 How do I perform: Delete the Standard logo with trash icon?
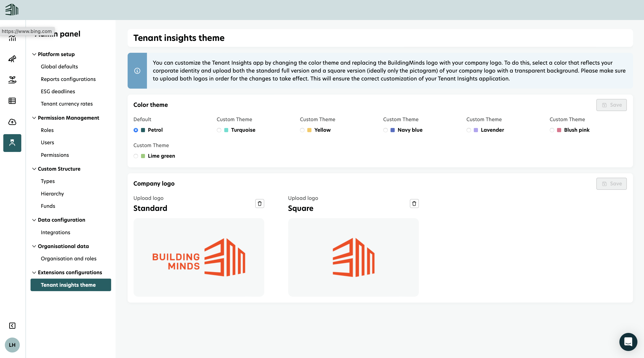(x=259, y=203)
